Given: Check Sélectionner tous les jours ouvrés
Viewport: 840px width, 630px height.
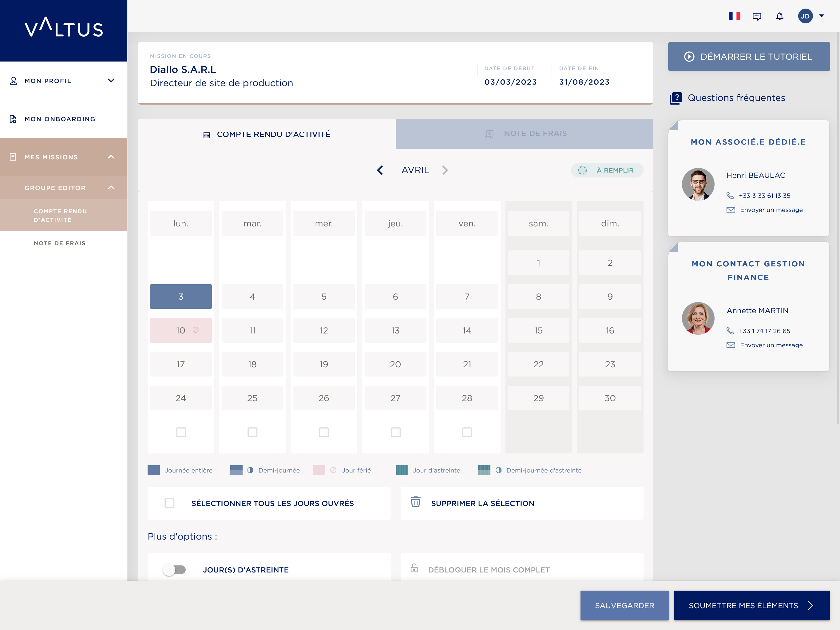Looking at the screenshot, I should click(x=169, y=503).
